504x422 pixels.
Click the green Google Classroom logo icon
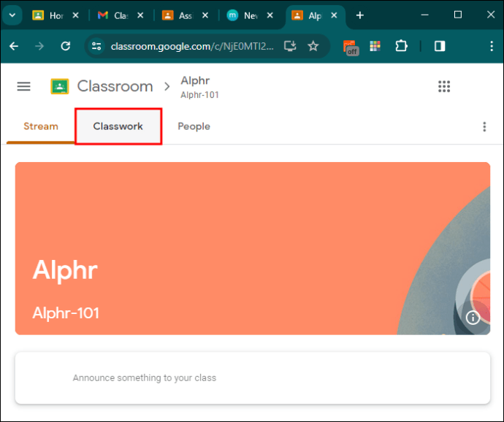pyautogui.click(x=60, y=86)
